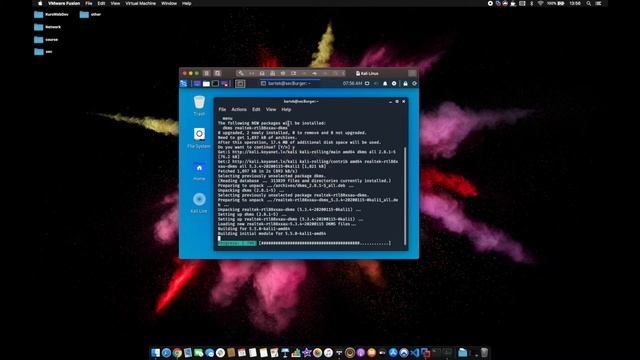This screenshot has height=360, width=640.
Task: Launch the black terminal icon in Kali panel
Action: [x=216, y=83]
